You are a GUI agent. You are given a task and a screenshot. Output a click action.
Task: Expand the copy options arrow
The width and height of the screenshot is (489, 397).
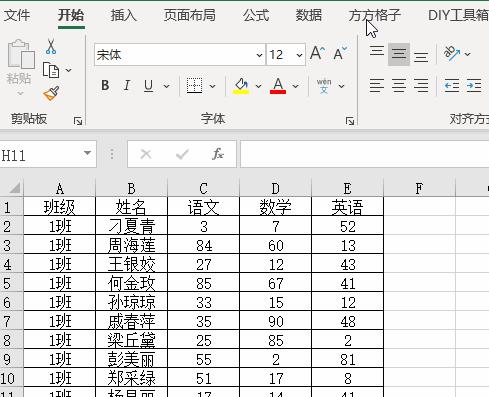tap(68, 70)
